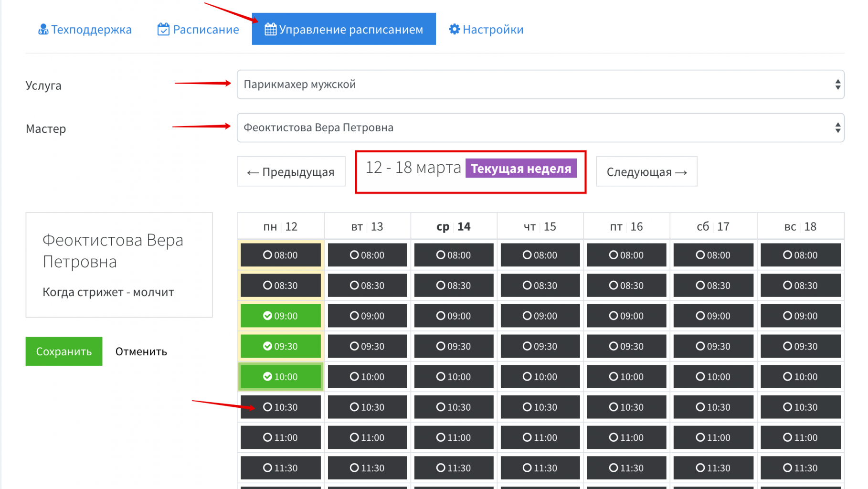Click the circle icon on Sunday 11:30 slot
Viewport: 868px width, 489px height.
pos(787,468)
